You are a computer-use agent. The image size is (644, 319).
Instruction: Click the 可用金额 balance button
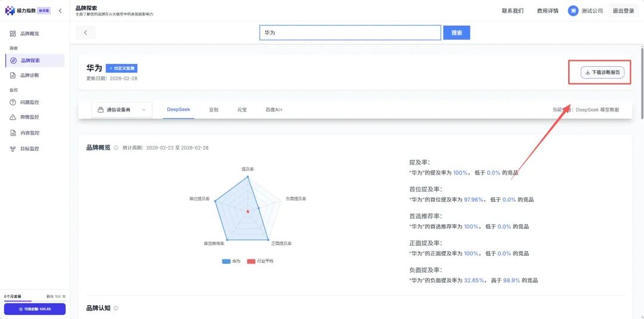(x=35, y=309)
